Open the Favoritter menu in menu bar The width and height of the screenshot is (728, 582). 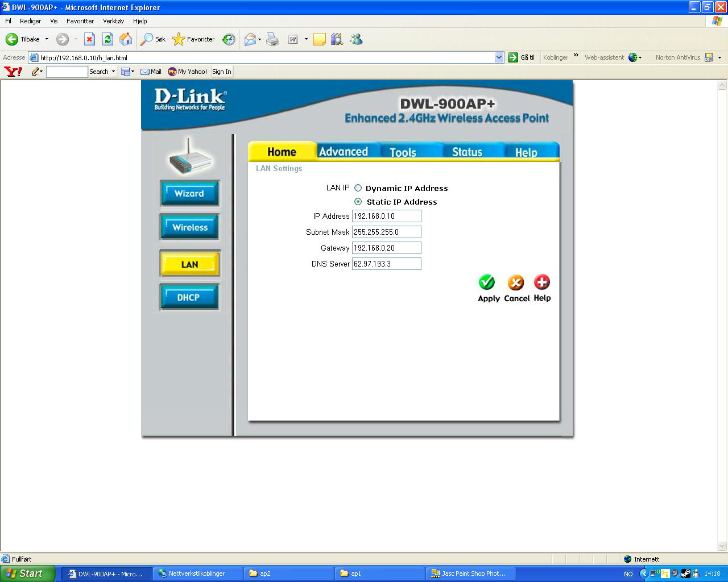tap(80, 21)
